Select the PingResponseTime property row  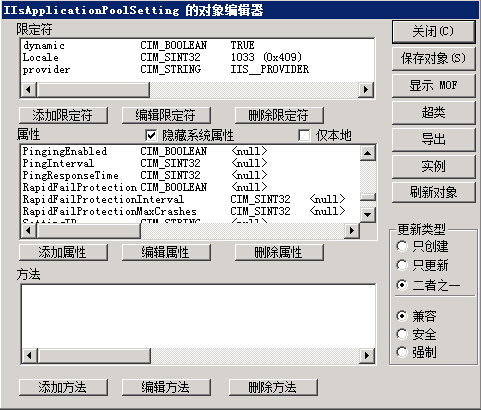(x=190, y=175)
